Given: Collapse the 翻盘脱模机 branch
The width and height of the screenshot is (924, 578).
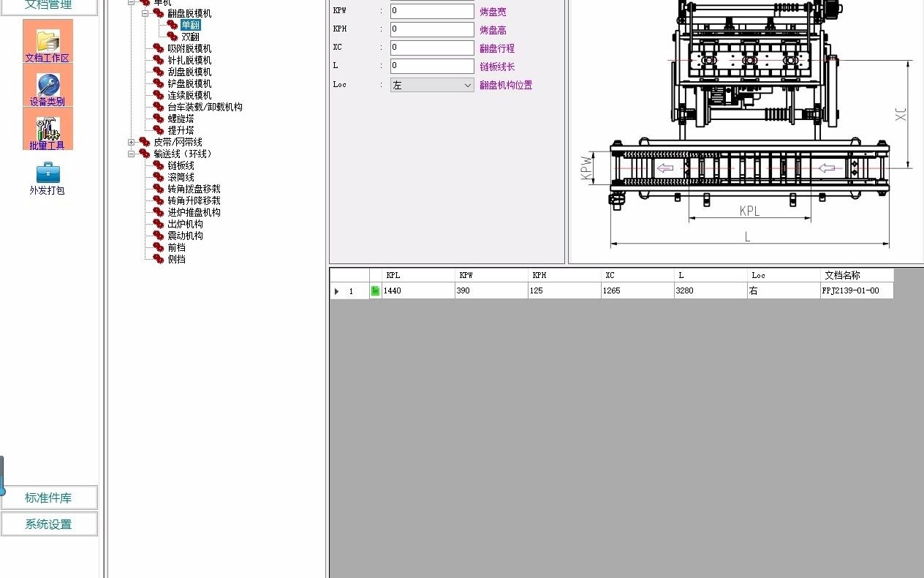Looking at the screenshot, I should (x=146, y=12).
